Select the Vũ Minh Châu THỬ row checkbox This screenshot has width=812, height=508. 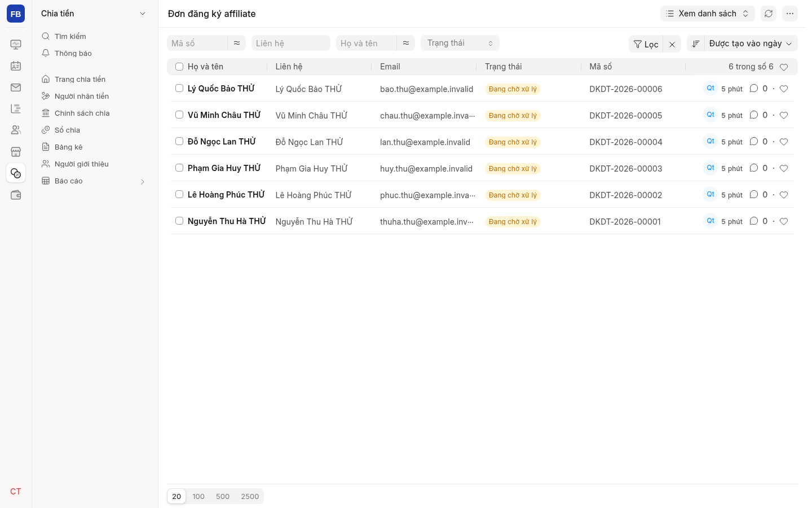(179, 115)
